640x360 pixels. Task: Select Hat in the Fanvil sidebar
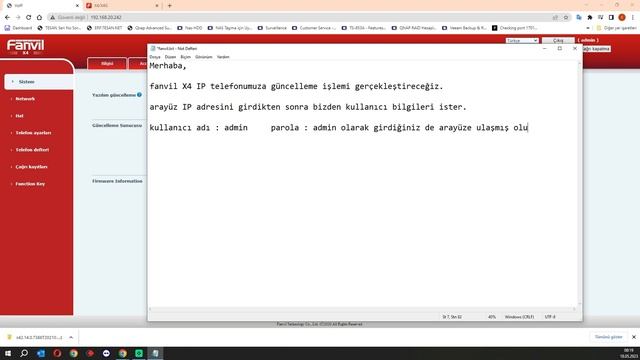pyautogui.click(x=19, y=116)
